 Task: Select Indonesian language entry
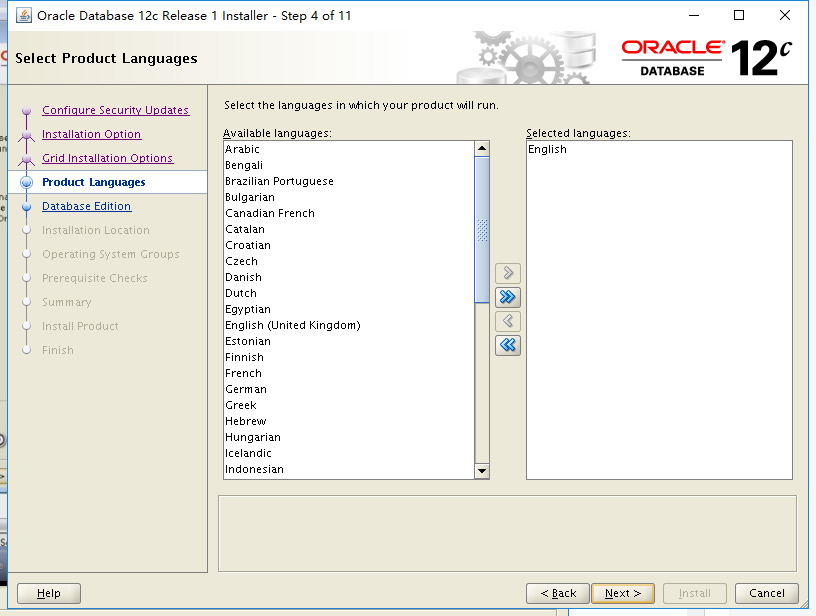point(349,469)
